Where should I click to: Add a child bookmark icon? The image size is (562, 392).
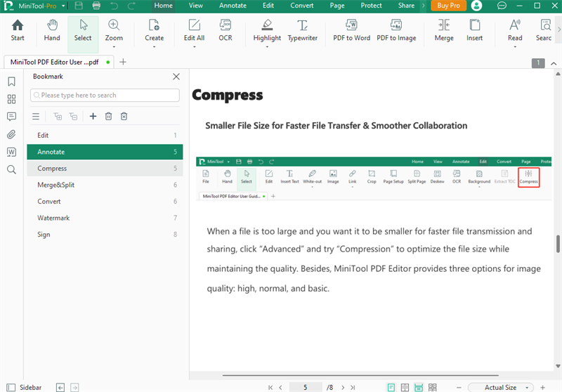click(x=58, y=116)
